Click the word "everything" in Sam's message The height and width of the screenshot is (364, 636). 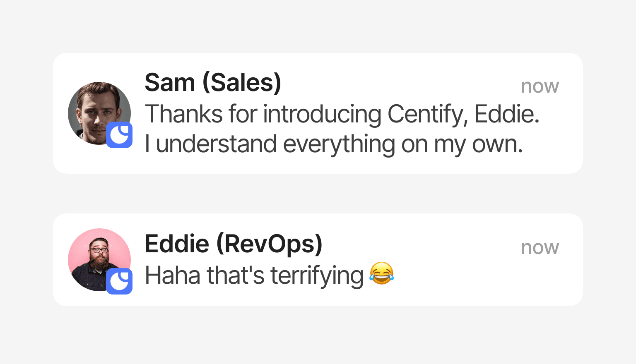(x=339, y=145)
